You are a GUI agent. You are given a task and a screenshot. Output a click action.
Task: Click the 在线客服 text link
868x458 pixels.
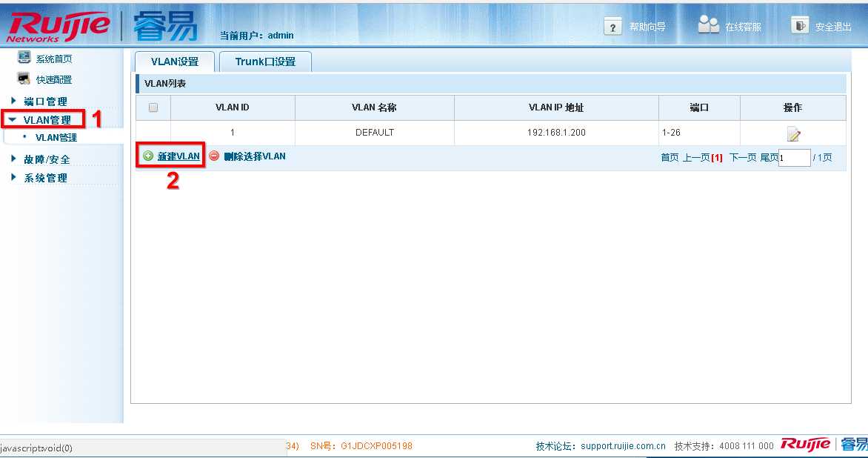[x=743, y=27]
